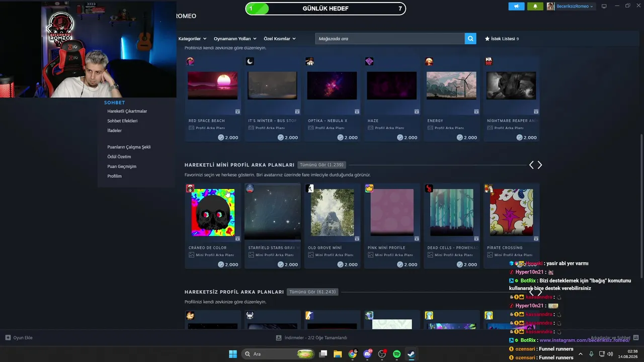Select Pirate Crossing thumbnail
The width and height of the screenshot is (644, 362).
pyautogui.click(x=511, y=212)
